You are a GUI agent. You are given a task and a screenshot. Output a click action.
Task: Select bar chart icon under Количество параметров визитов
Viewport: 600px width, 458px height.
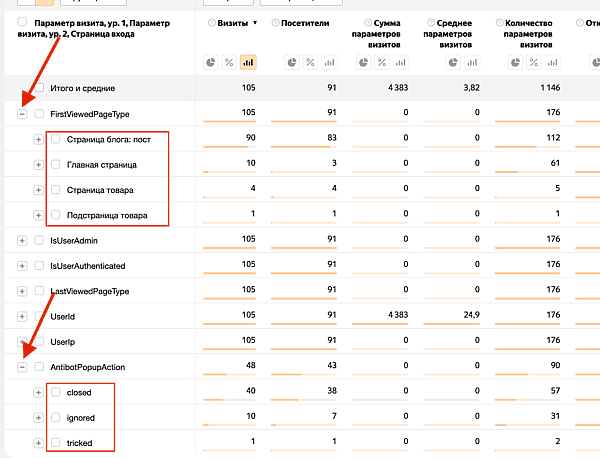(553, 62)
